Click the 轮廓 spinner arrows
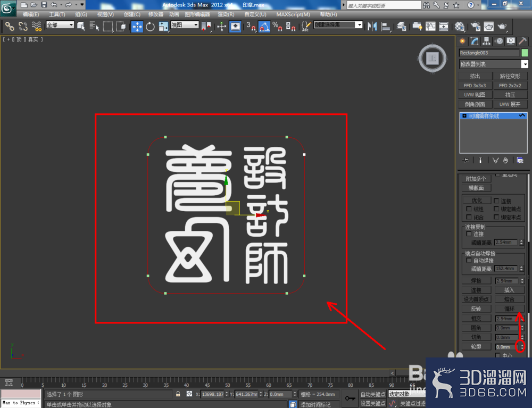This screenshot has height=408, width=532. [x=522, y=347]
